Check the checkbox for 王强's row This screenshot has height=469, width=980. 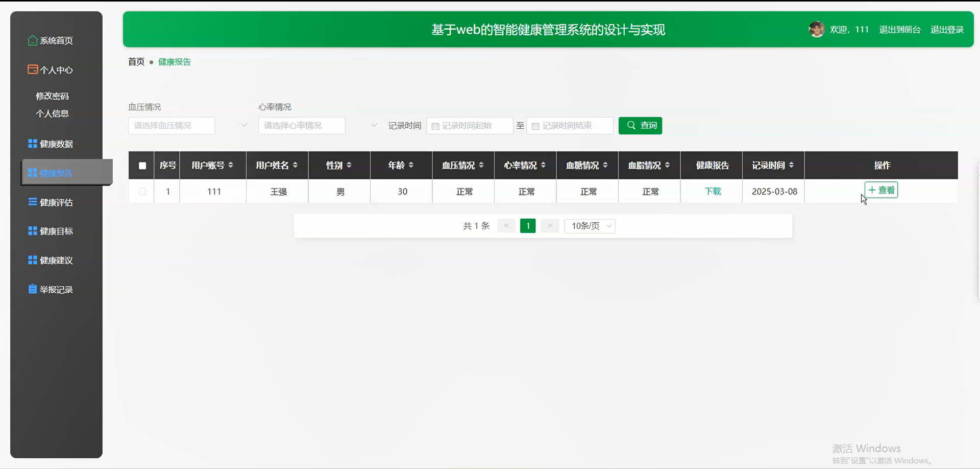pos(141,192)
